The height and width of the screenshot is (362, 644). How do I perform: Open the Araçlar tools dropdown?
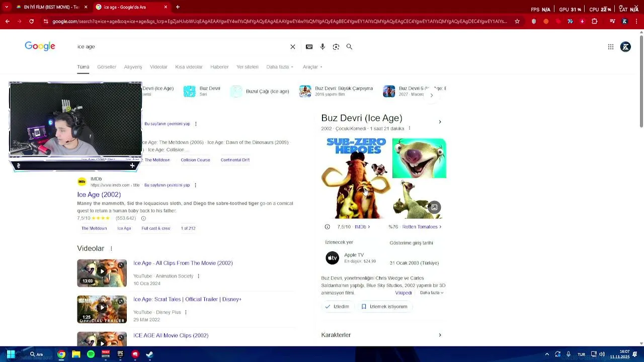pyautogui.click(x=312, y=67)
